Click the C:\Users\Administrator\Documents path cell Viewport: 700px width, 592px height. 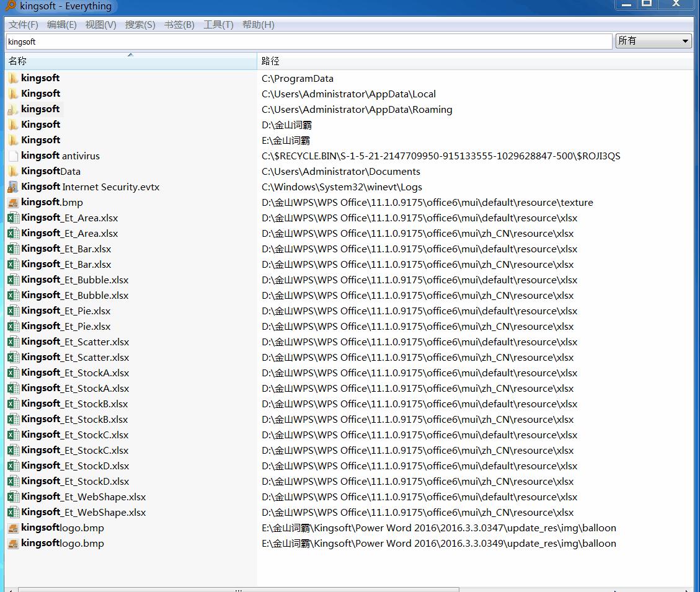point(340,172)
